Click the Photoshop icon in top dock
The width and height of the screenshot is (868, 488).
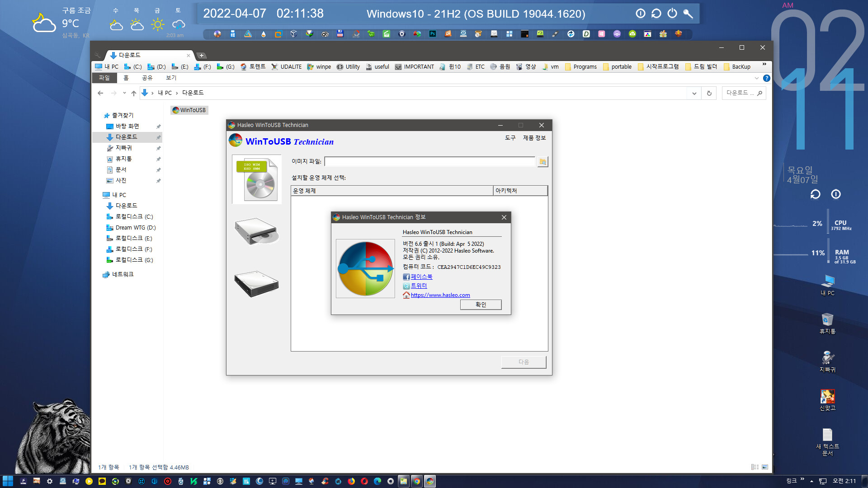(x=433, y=34)
